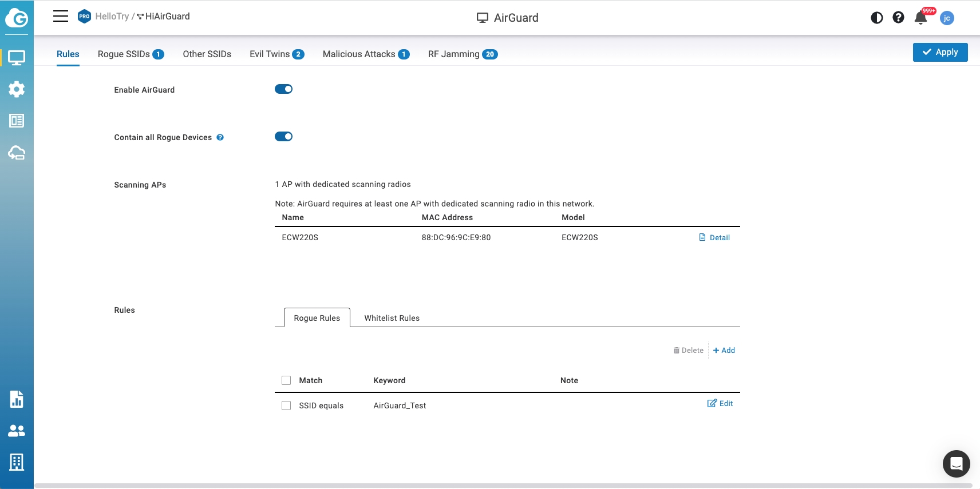Click Add to create a rule
The width and height of the screenshot is (980, 489).
click(724, 351)
